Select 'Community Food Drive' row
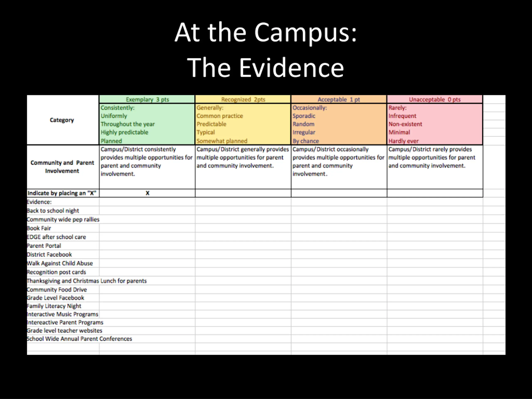The width and height of the screenshot is (532, 399). click(57, 289)
